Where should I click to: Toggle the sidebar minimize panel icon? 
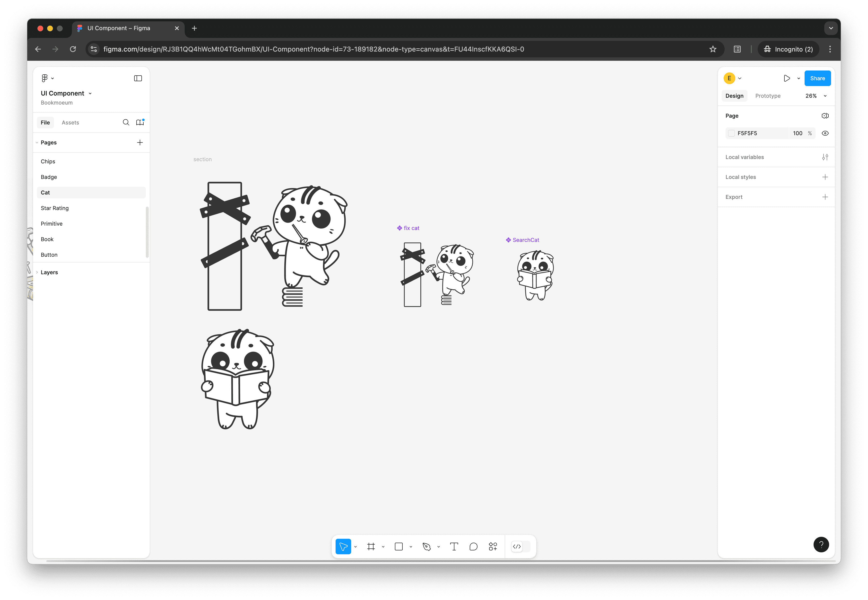pos(138,78)
